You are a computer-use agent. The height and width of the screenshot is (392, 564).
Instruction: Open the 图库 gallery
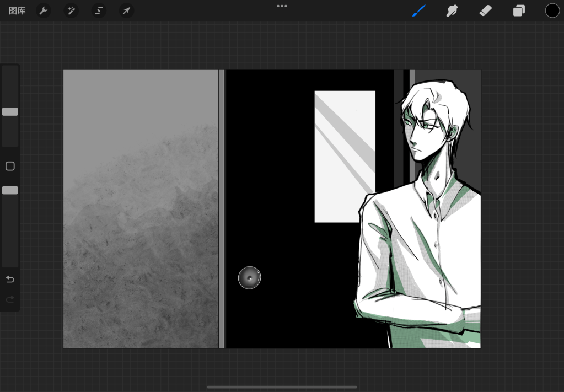point(17,10)
